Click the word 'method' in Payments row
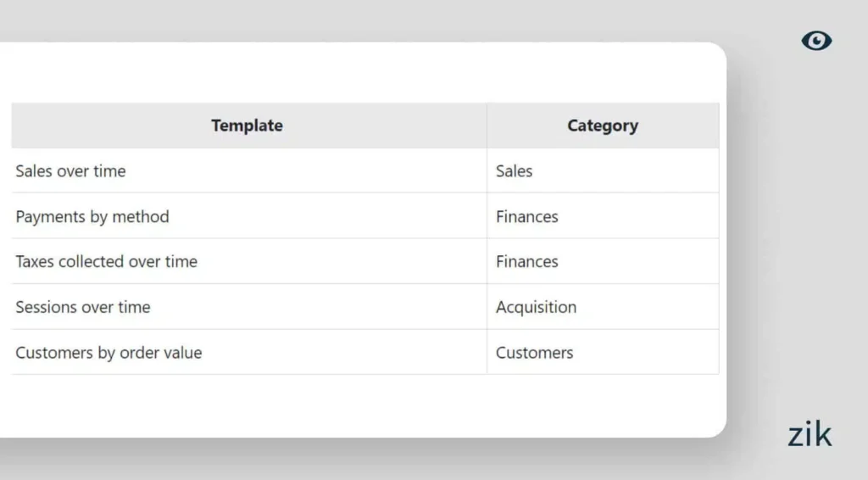 pos(141,217)
